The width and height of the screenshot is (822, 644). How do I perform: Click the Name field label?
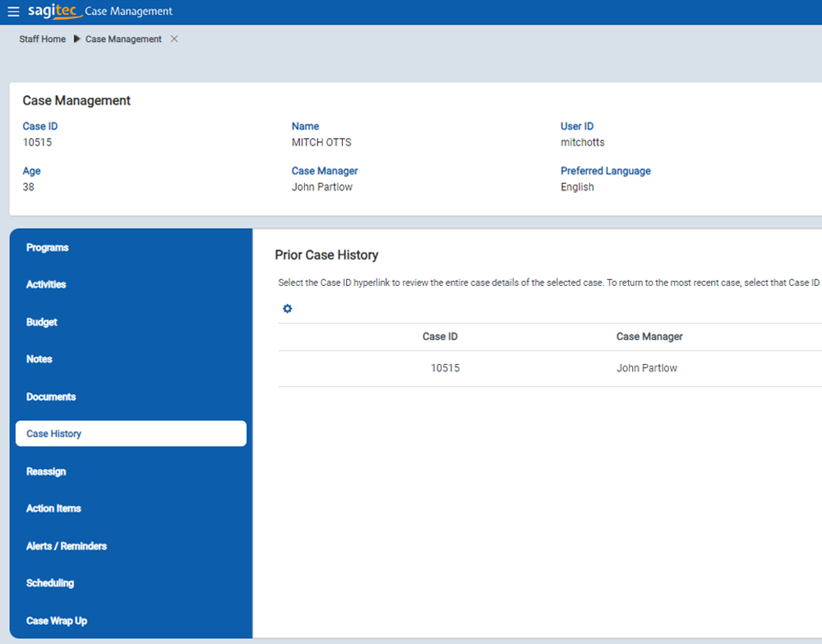coord(305,126)
